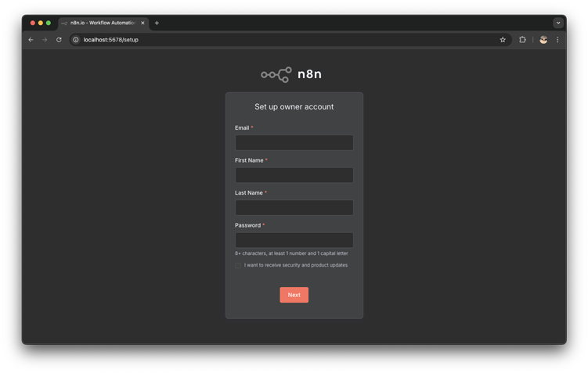Open a new browser tab
This screenshot has width=588, height=373.
pos(157,23)
